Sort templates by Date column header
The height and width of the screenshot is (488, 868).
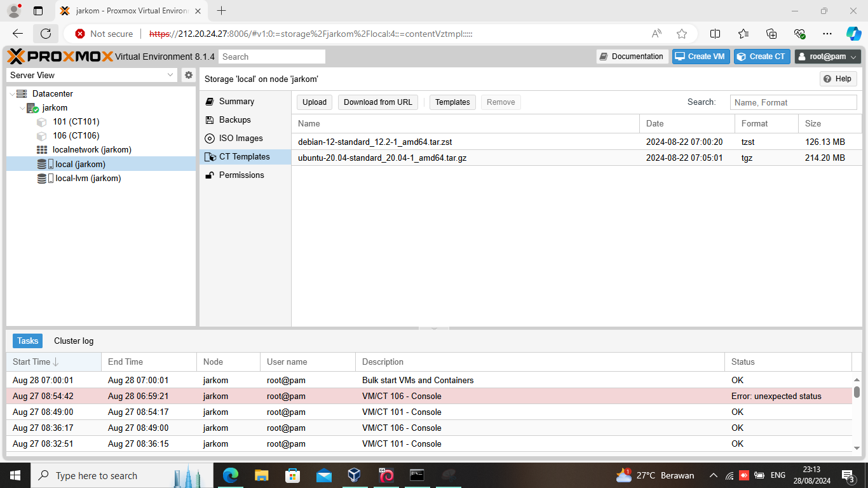click(687, 124)
